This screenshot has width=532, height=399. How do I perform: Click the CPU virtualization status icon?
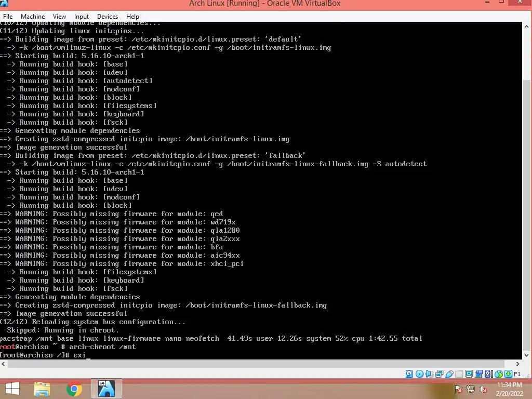click(489, 374)
